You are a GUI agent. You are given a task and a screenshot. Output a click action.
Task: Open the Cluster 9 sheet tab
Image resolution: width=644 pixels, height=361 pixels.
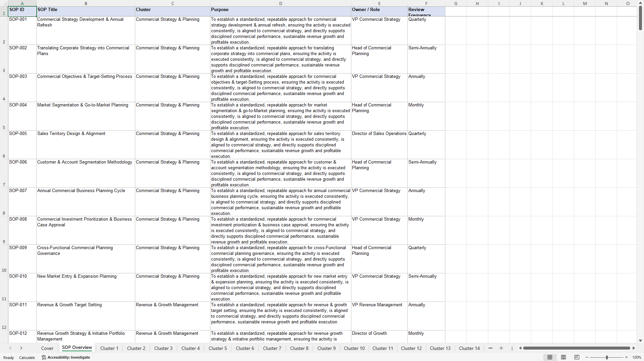(327, 348)
